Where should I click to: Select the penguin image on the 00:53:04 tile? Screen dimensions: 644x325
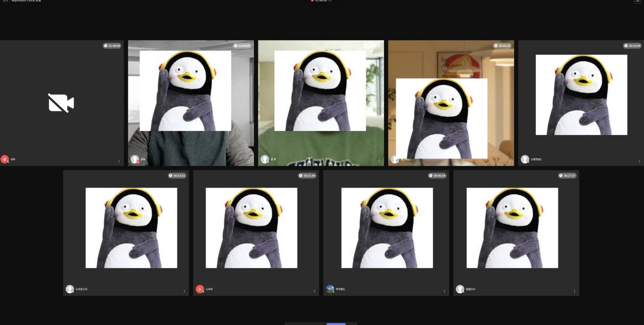pyautogui.click(x=581, y=95)
